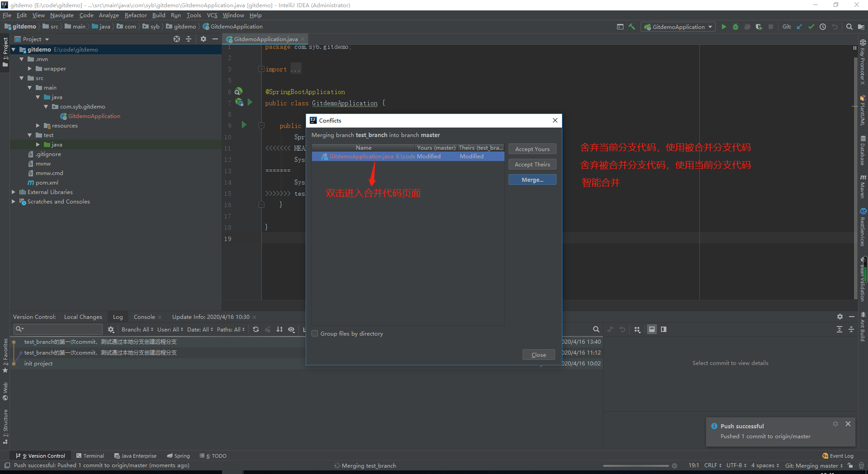Screen dimensions: 868x474
Task: Select GitdemoApplication.java row in conflicts table
Action: click(x=408, y=156)
